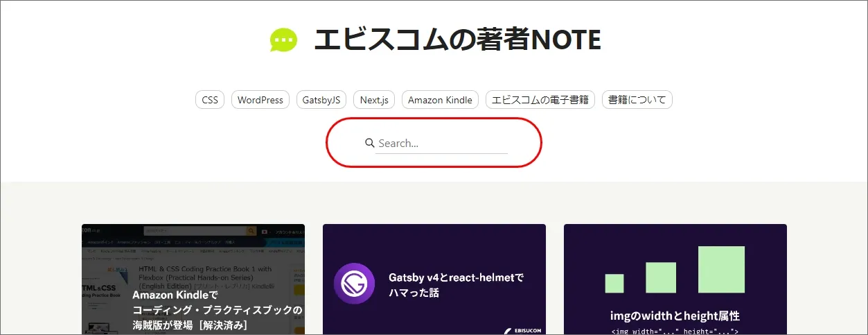Image resolution: width=868 pixels, height=335 pixels.
Task: Open the WordPress category tag
Action: click(x=260, y=100)
